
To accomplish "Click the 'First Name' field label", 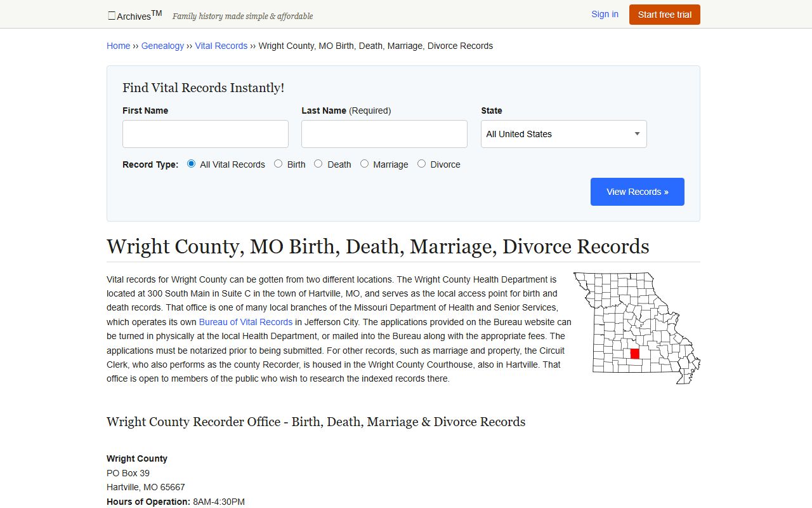I will point(145,110).
